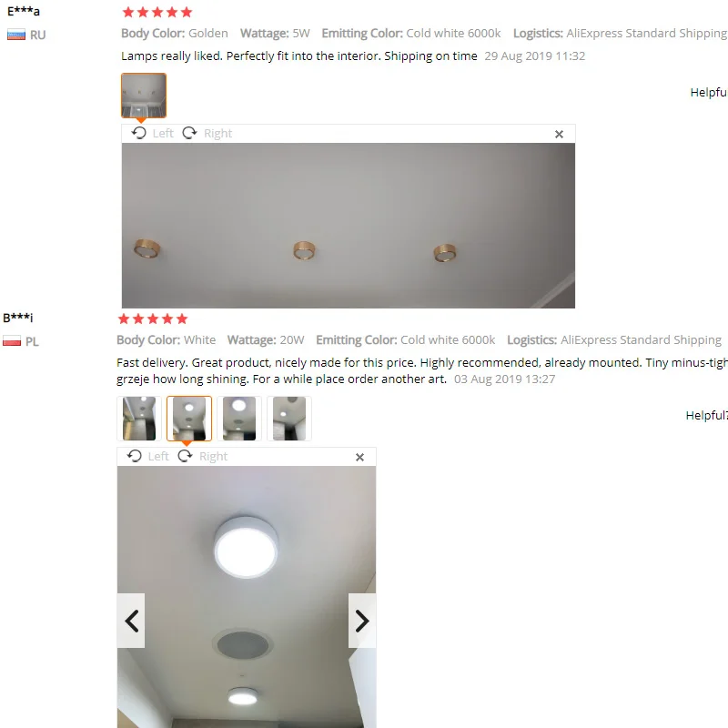Viewport: 728px width, 728px height.
Task: Click the Russian flag icon beside RU
Action: 16,35
